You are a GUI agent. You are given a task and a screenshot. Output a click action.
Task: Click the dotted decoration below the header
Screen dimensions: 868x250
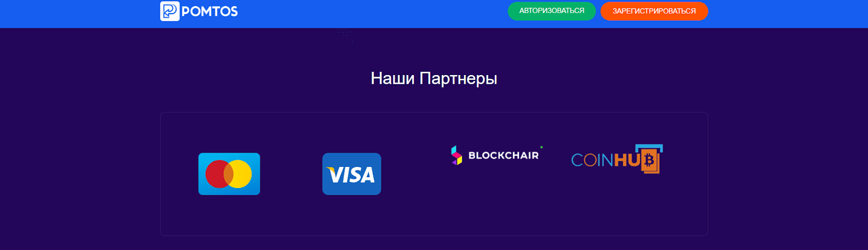coord(346,36)
